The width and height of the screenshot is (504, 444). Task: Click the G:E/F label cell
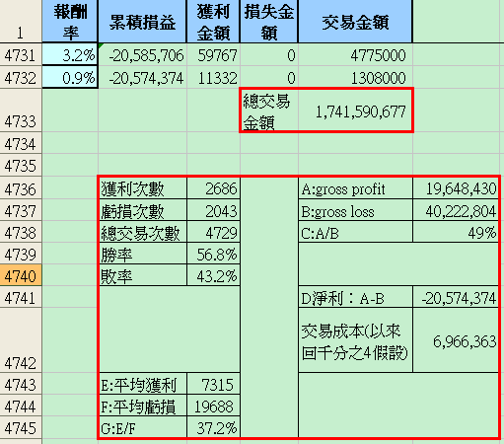point(143,427)
